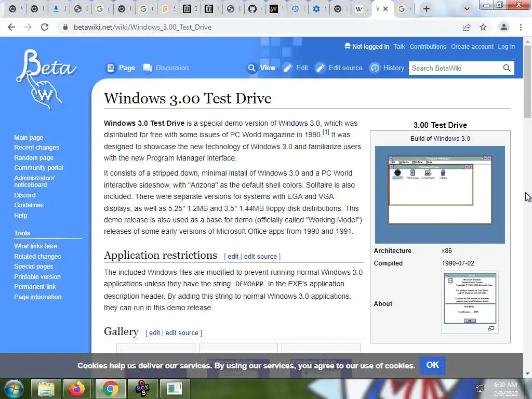Select the View tab

coord(261,68)
